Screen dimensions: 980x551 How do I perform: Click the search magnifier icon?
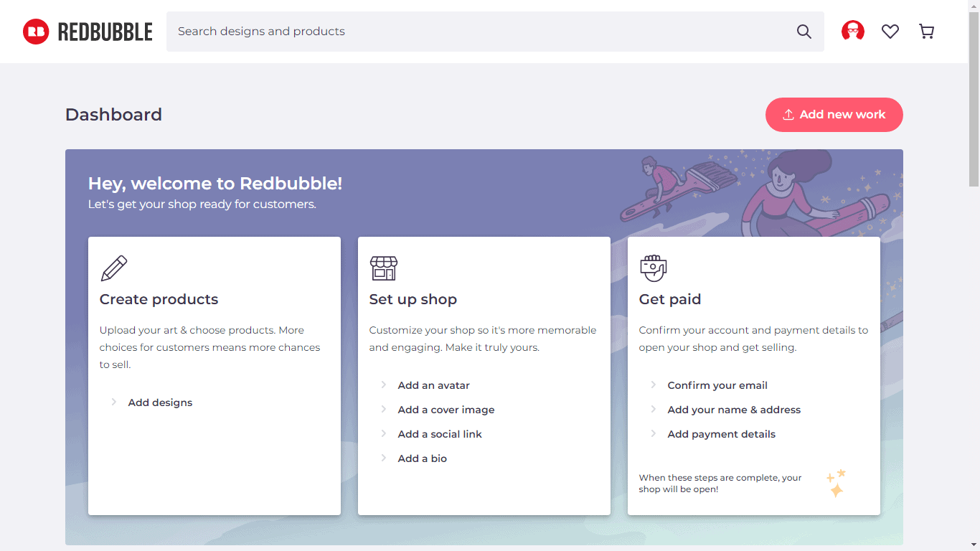(804, 32)
